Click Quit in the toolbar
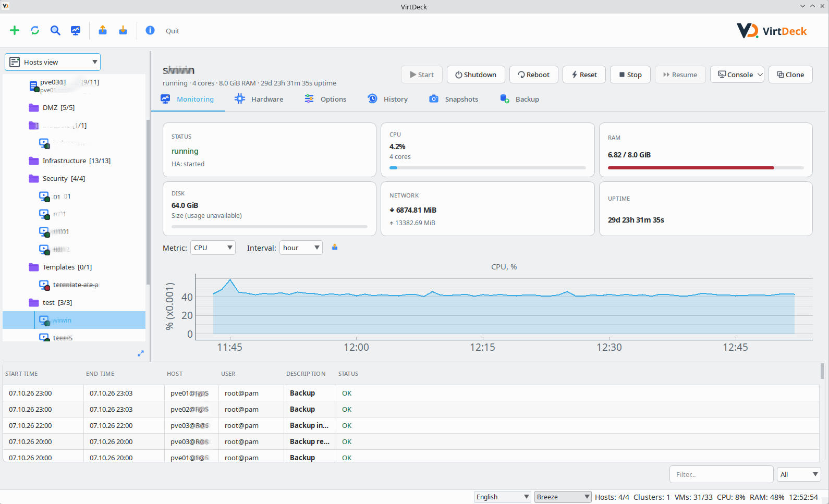The height and width of the screenshot is (504, 829). (x=173, y=31)
